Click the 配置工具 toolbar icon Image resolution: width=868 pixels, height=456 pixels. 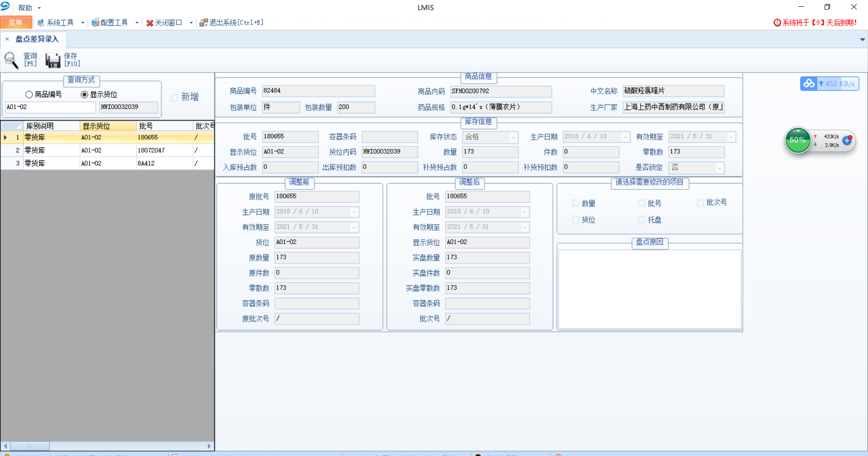95,23
